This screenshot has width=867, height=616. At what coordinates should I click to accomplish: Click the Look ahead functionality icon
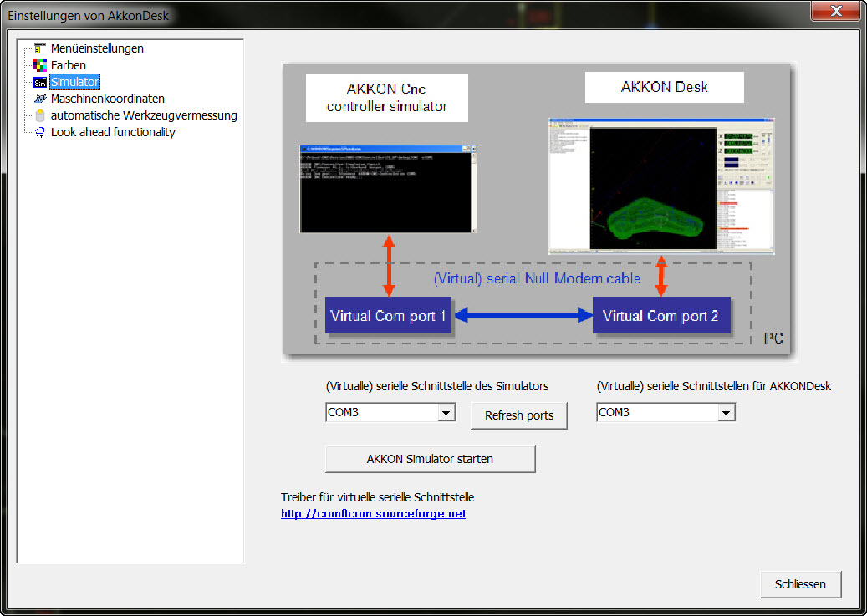click(39, 132)
